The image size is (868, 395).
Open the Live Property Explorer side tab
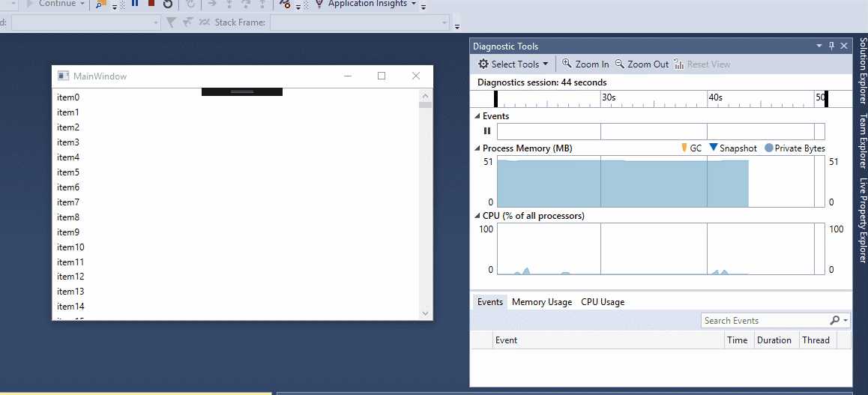(862, 220)
